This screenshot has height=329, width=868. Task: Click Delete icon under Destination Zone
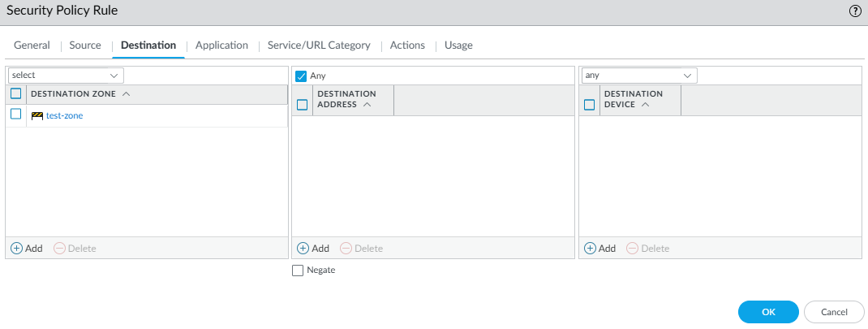pos(59,248)
